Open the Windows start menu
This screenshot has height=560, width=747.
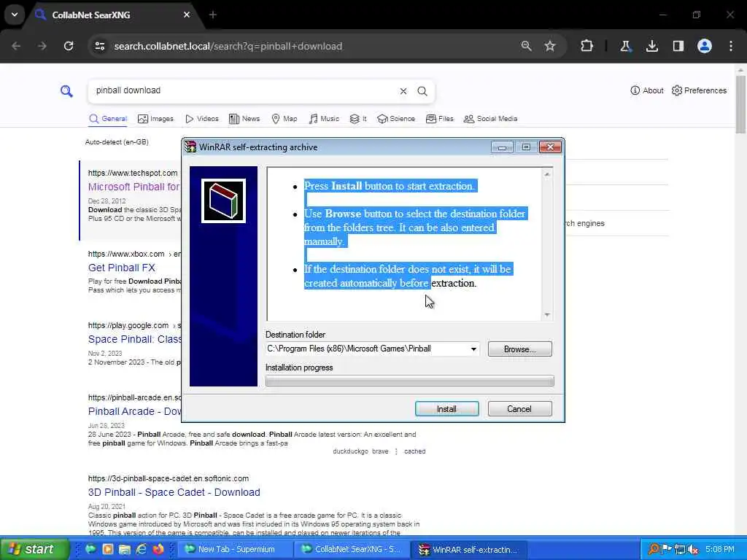point(34,549)
